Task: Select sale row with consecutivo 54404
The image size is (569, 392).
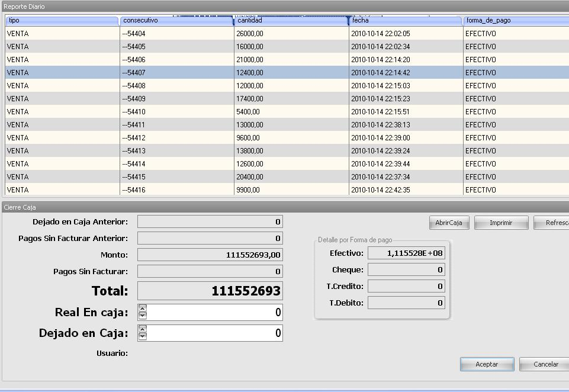Action: (176, 34)
